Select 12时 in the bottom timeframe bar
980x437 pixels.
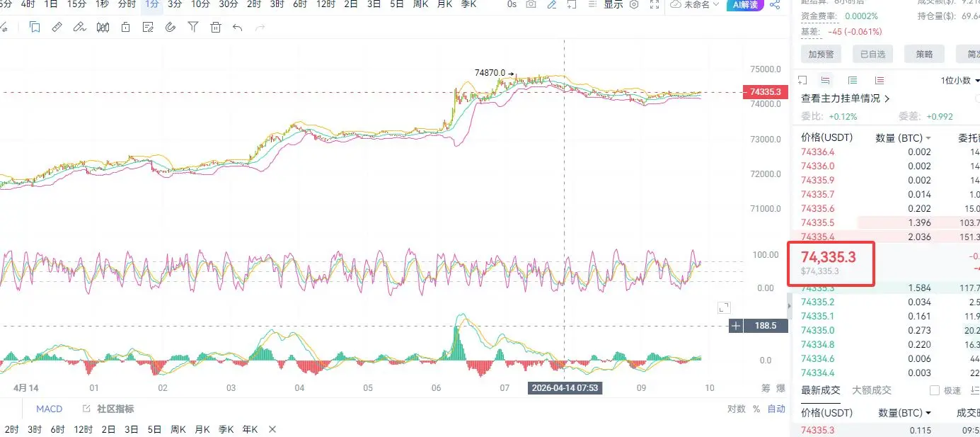(x=83, y=429)
